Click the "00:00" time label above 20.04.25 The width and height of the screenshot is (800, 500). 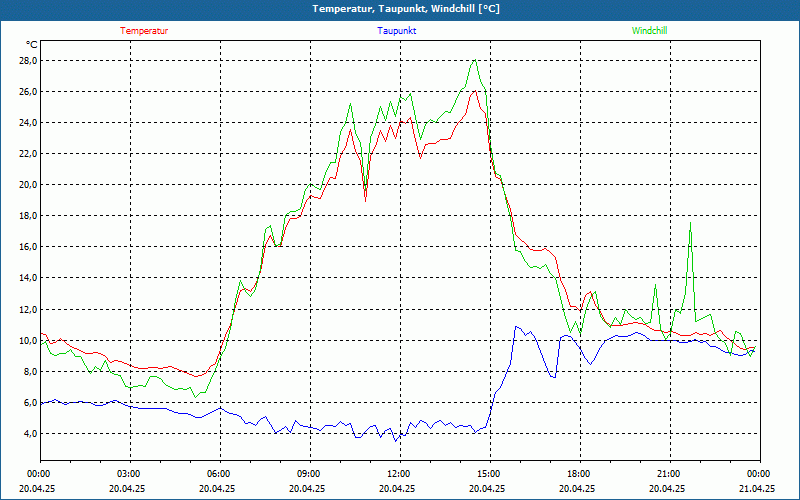pyautogui.click(x=38, y=474)
